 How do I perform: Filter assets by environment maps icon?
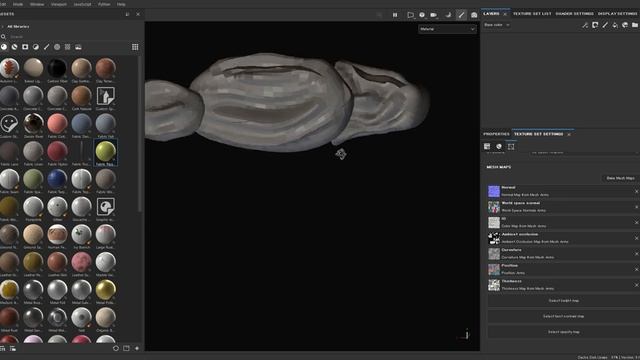point(78,47)
